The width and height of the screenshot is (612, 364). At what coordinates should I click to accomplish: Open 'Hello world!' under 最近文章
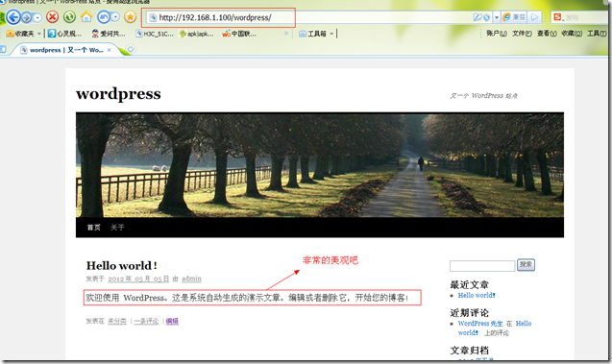(x=477, y=296)
